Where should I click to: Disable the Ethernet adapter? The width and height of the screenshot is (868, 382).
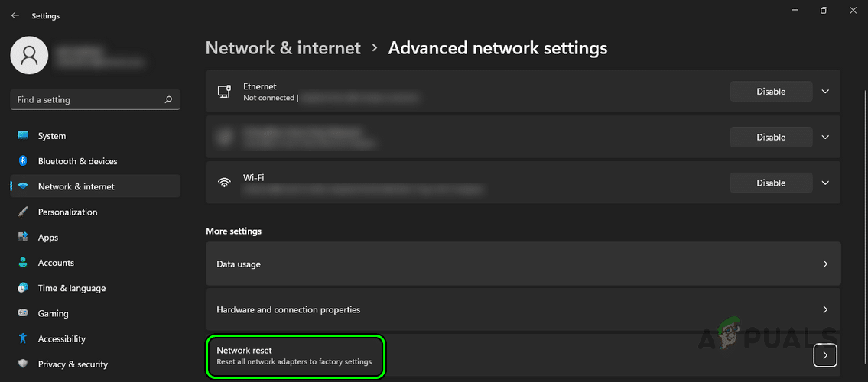pos(771,92)
